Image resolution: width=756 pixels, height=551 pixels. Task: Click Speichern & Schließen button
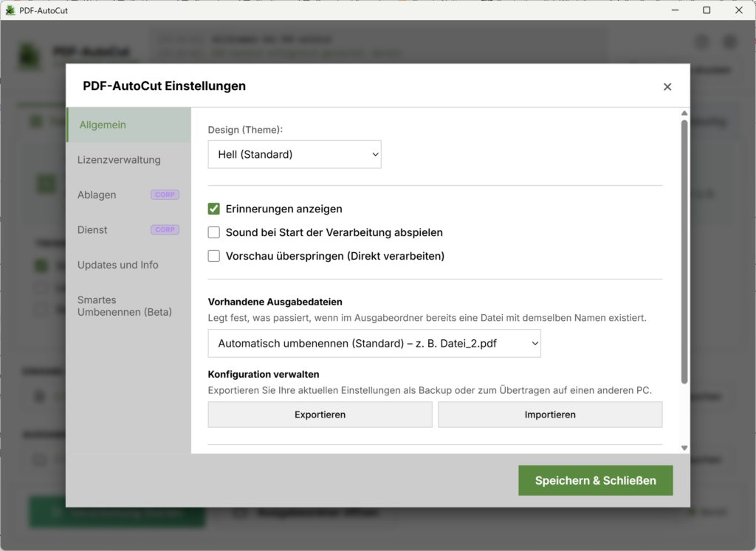click(596, 480)
